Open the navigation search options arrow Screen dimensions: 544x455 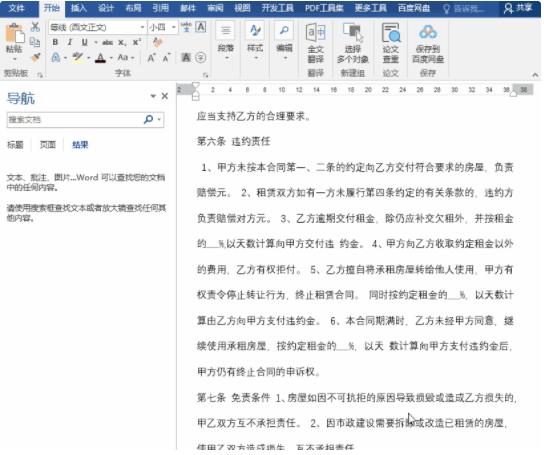coord(159,120)
